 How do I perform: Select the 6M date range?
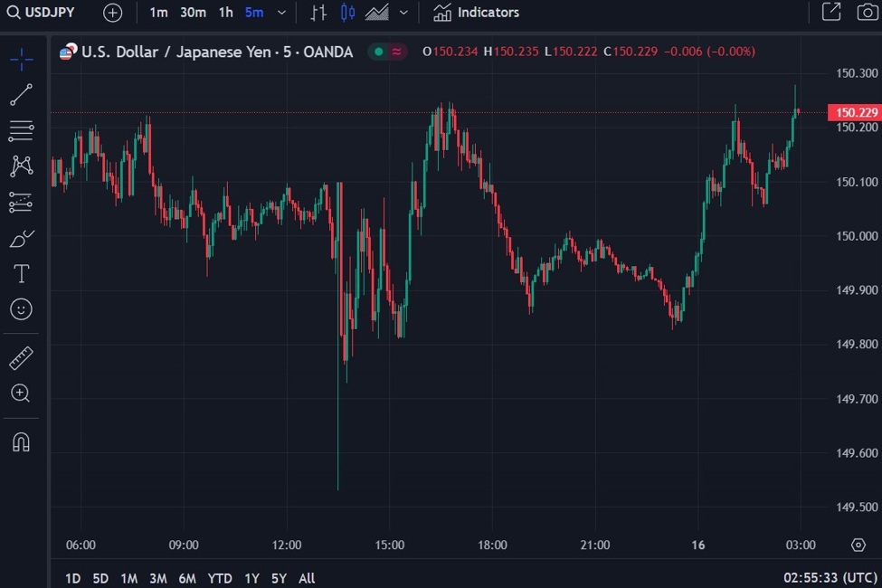[x=187, y=578]
